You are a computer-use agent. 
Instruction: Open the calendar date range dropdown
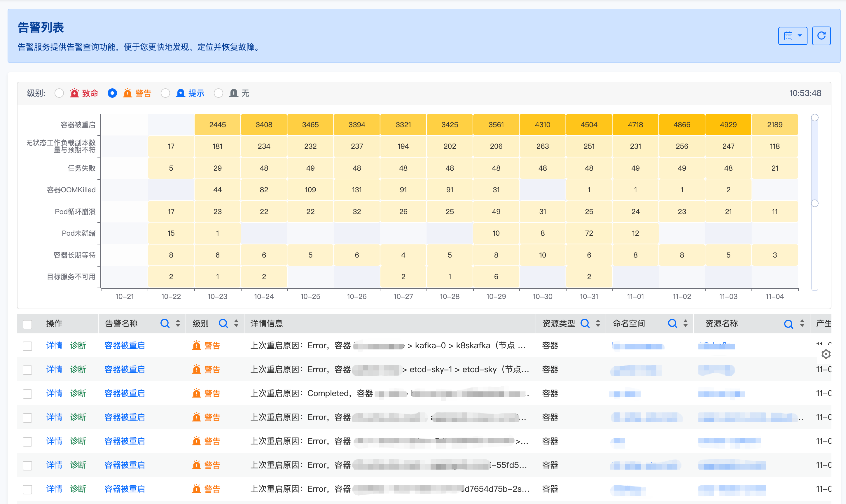click(792, 36)
